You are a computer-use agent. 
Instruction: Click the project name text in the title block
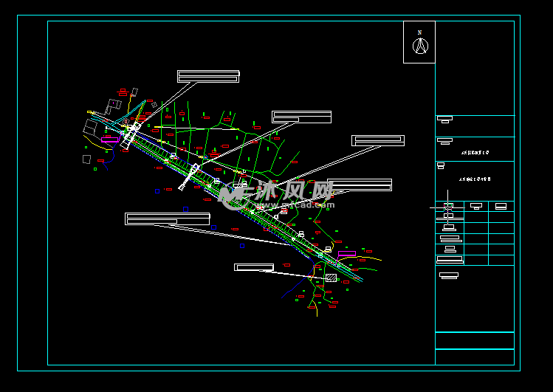[x=475, y=153]
